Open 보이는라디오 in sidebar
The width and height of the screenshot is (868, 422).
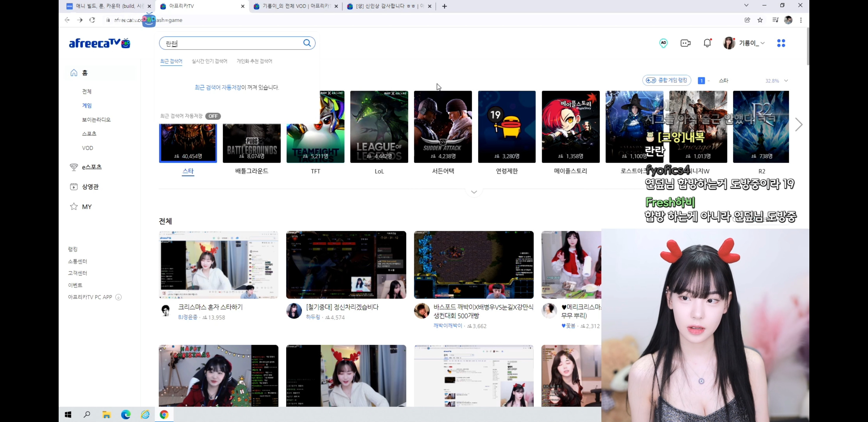[x=96, y=120]
